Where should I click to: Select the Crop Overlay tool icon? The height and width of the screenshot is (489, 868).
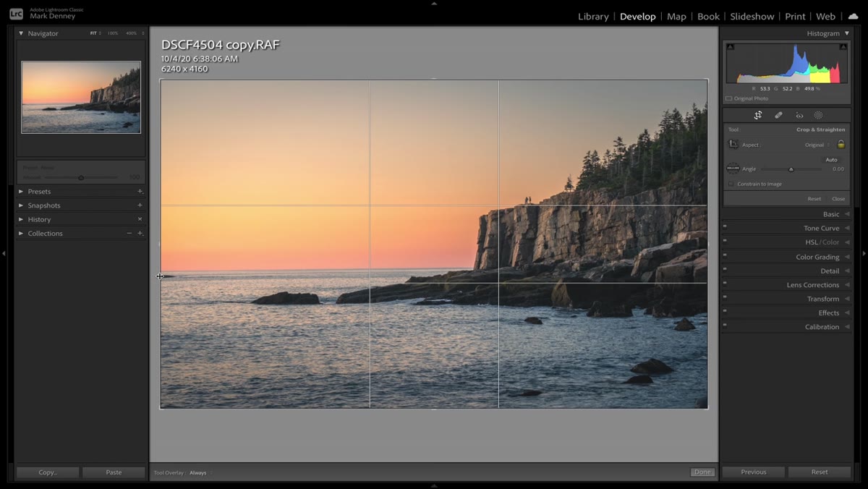(758, 115)
